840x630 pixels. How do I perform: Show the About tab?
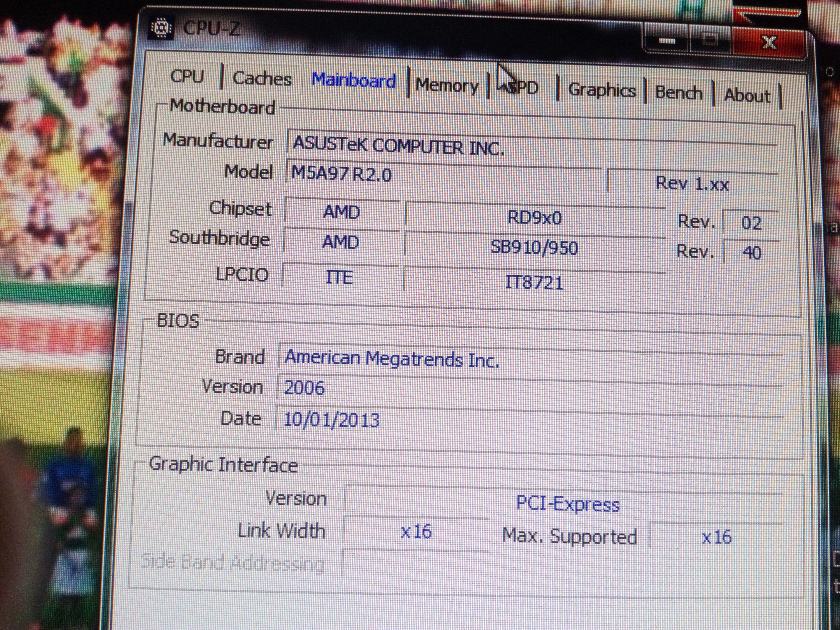coord(747,95)
